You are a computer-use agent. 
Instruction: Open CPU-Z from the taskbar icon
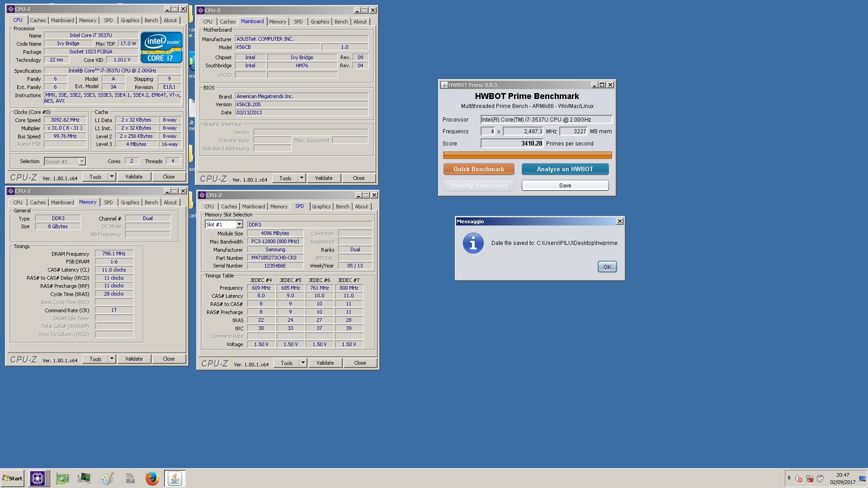coord(38,479)
